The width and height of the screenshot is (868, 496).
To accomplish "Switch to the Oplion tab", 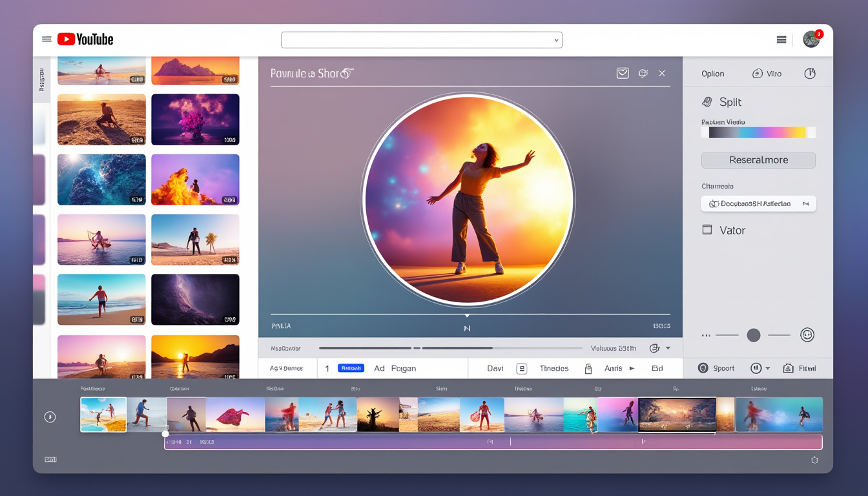I will (713, 74).
